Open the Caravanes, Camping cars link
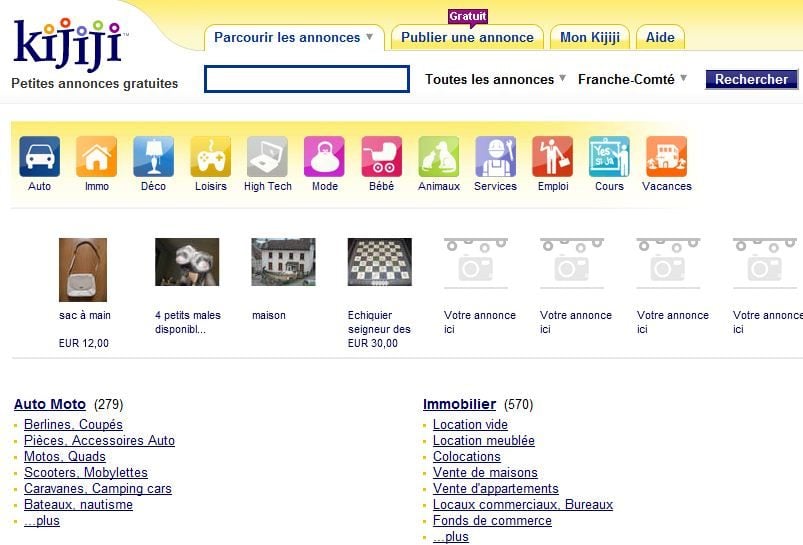Viewport: 803px width, 545px height. point(98,489)
